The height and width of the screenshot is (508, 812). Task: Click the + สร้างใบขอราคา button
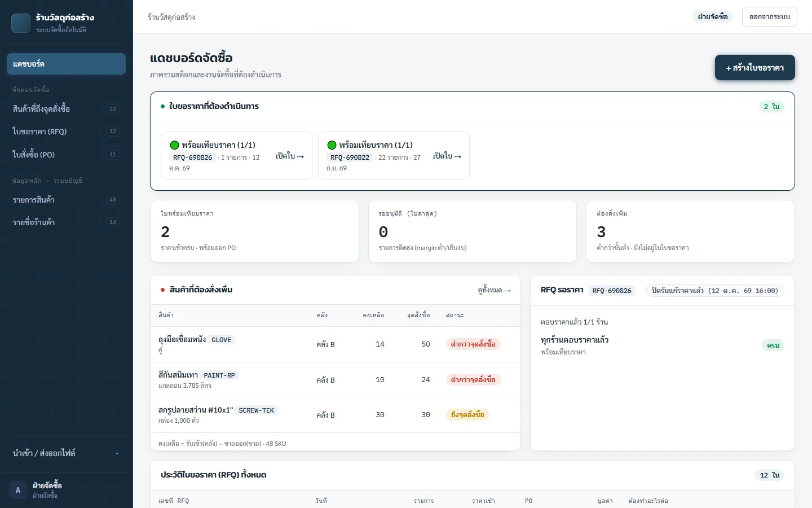point(755,68)
